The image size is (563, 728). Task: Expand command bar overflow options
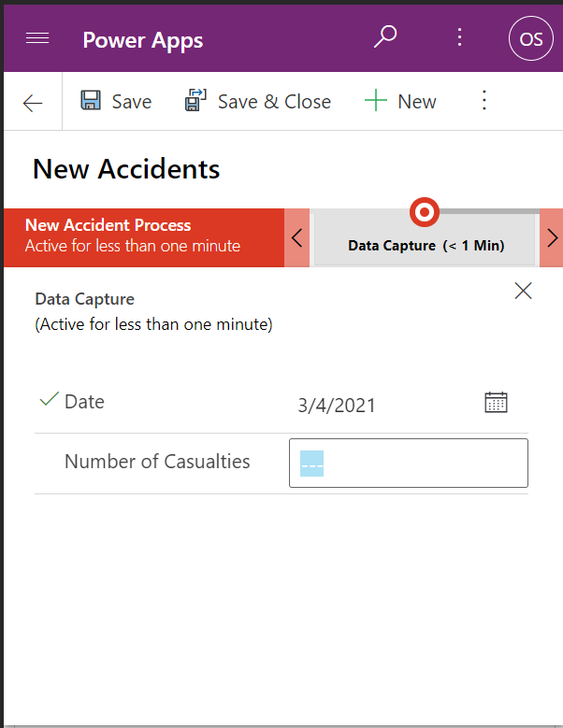click(484, 101)
